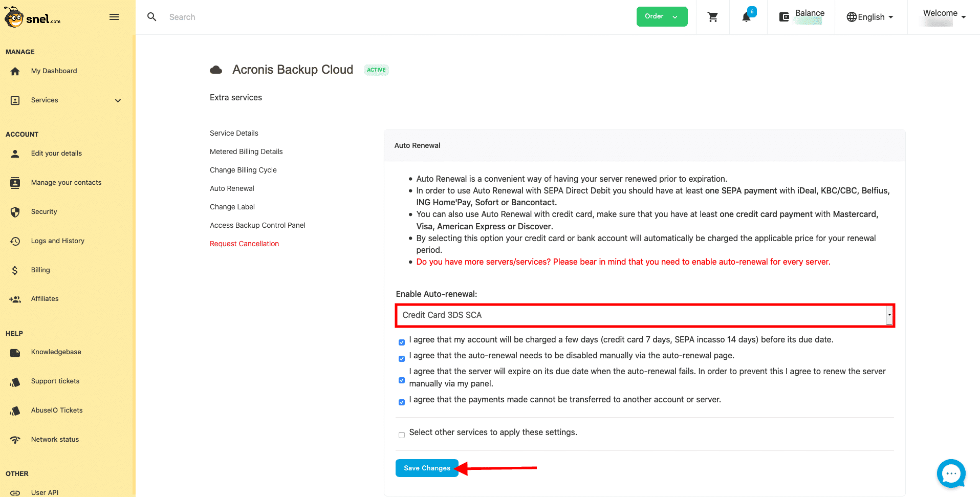Screen dimensions: 980x497
Task: Open Access Backup Control Panel
Action: click(257, 225)
